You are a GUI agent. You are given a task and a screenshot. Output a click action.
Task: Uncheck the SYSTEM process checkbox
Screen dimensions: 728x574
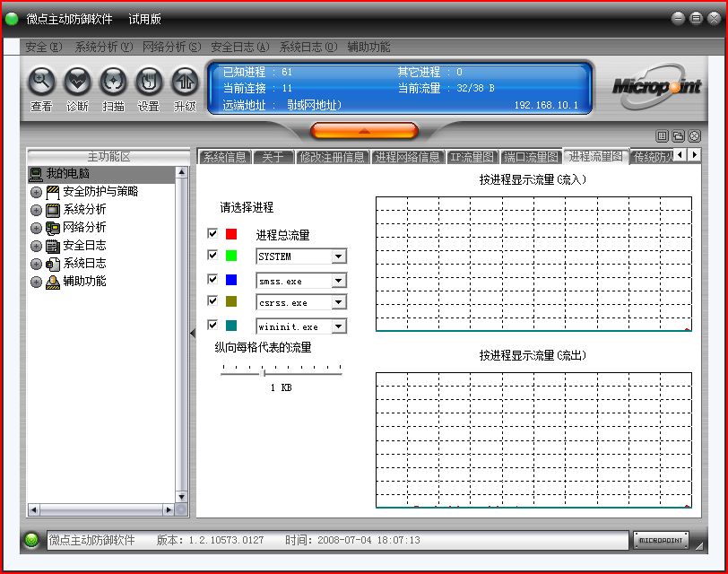[212, 255]
